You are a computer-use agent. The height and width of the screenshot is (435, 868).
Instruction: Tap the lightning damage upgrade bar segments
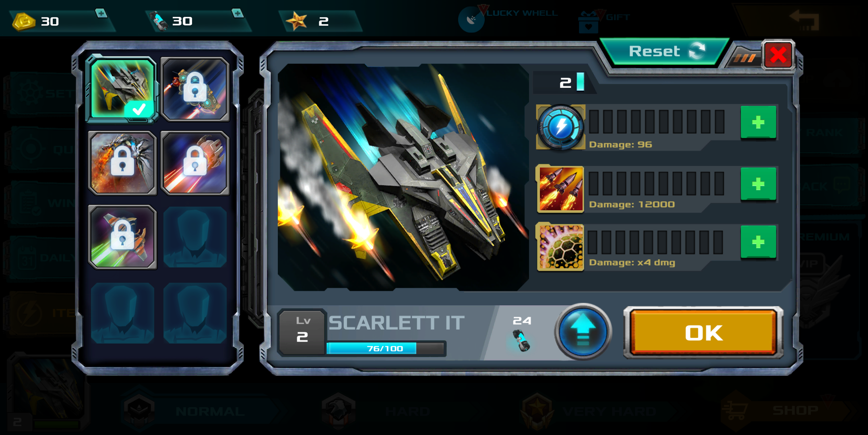coord(657,122)
